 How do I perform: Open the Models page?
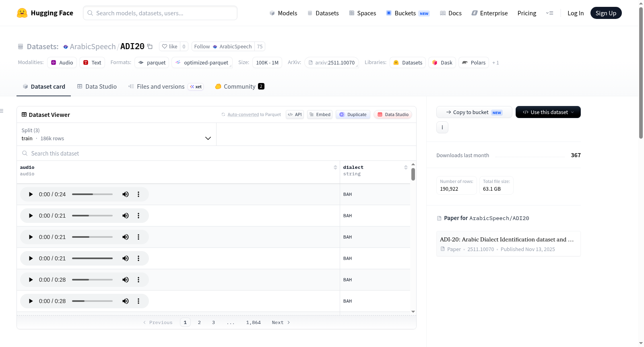coord(283,13)
